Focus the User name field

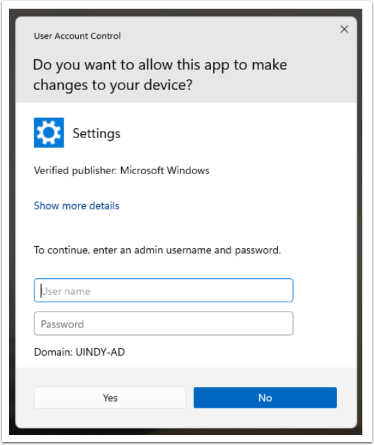163,290
